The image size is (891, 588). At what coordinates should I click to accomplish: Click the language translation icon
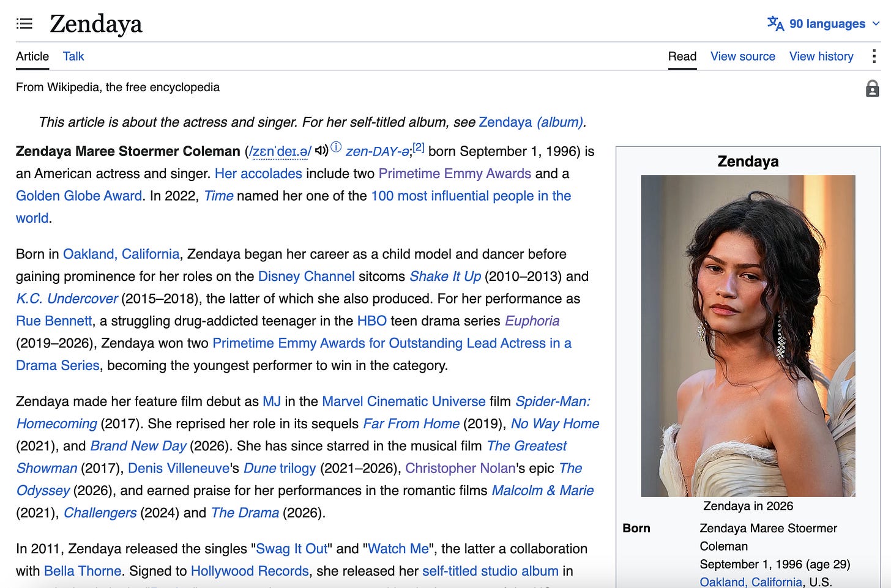[775, 23]
